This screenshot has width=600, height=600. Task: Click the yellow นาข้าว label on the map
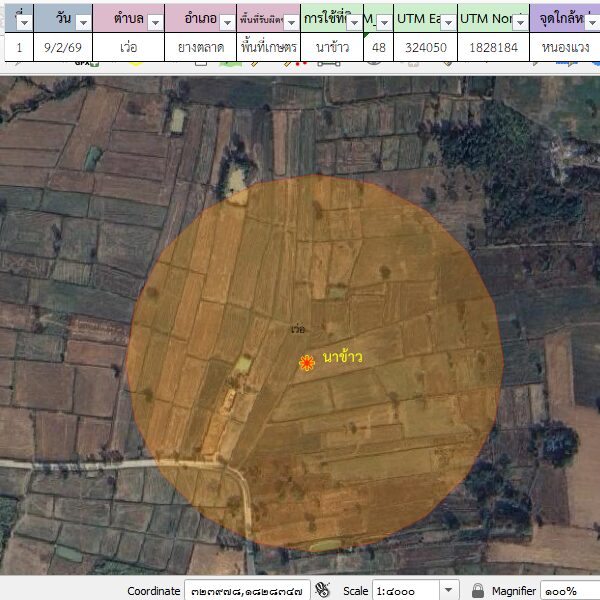point(343,356)
